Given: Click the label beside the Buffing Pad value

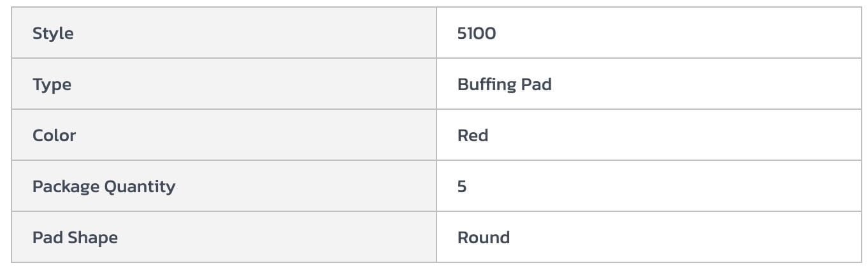Looking at the screenshot, I should [52, 84].
